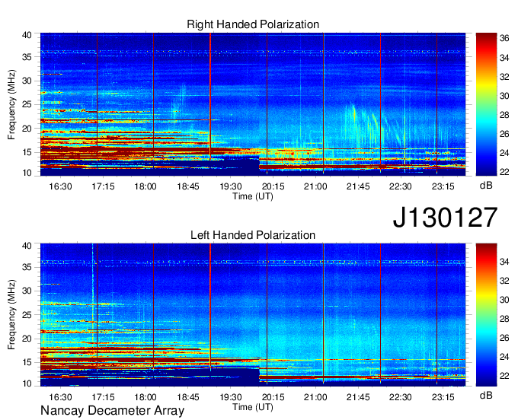The width and height of the screenshot is (518, 420).
Task: Click the 10 MHz tick label on bottom plot
Action: point(27,383)
